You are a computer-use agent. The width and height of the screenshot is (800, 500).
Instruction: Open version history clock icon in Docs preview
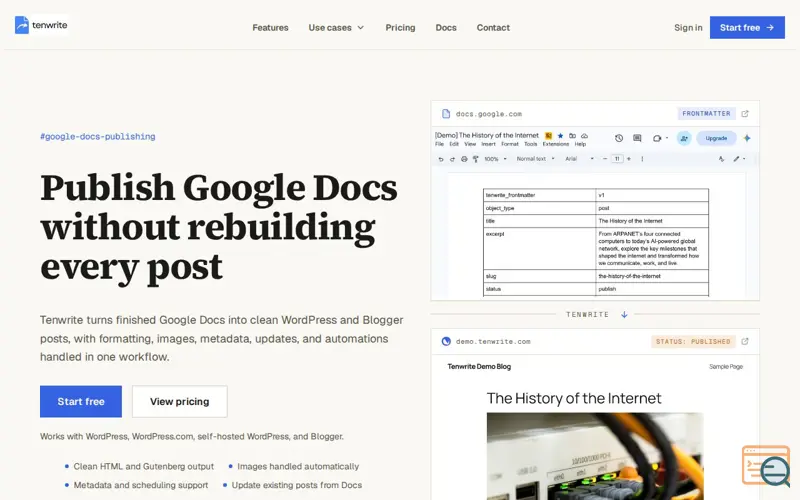tap(619, 138)
